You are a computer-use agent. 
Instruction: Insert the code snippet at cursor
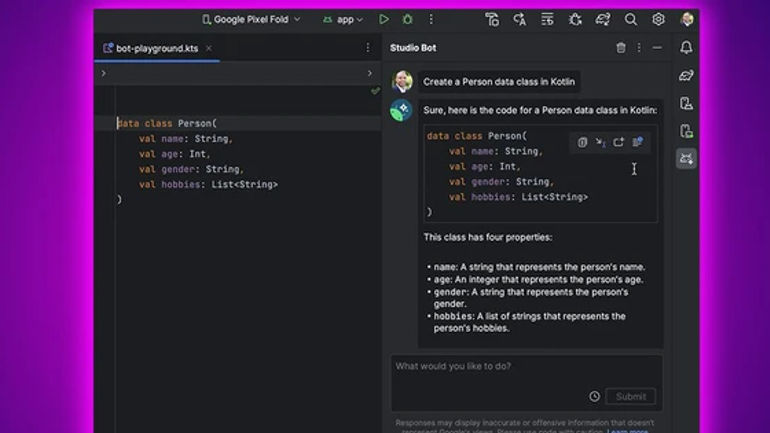(x=600, y=142)
